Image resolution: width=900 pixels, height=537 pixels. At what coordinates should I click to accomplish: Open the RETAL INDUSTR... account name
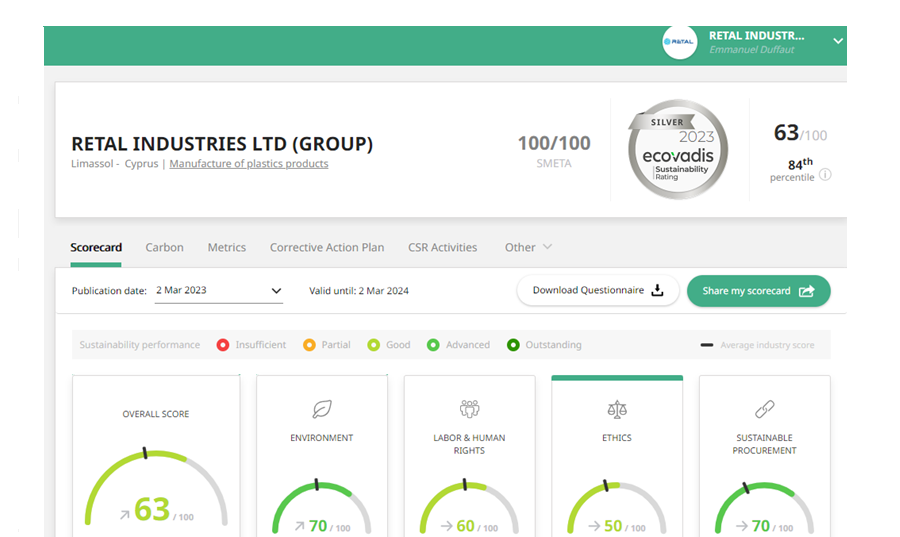tap(757, 36)
